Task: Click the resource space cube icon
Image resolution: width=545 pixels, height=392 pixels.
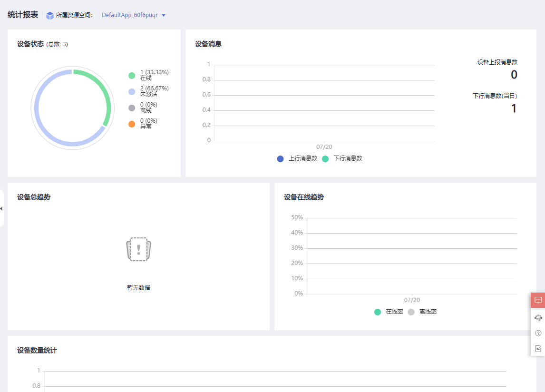Action: [x=50, y=16]
